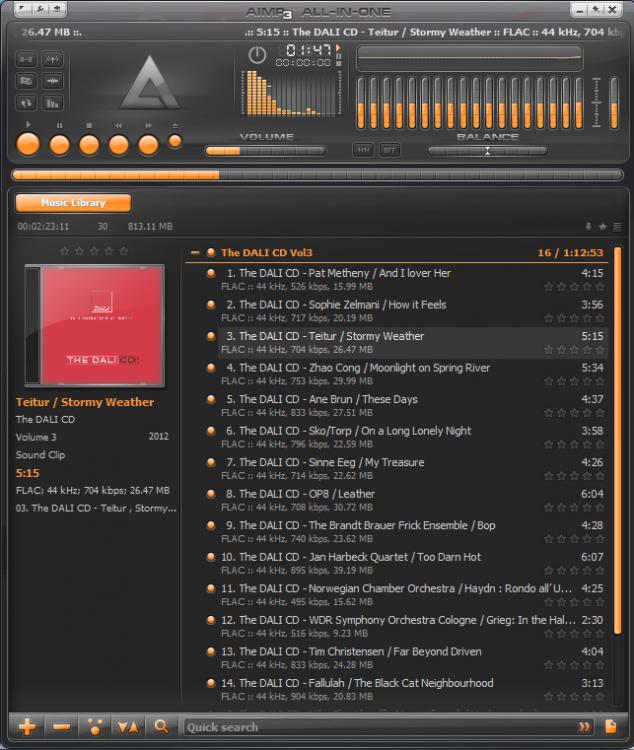Toggle the equalizer OFF switch
Screen dimensions: 634x750
coord(389,150)
